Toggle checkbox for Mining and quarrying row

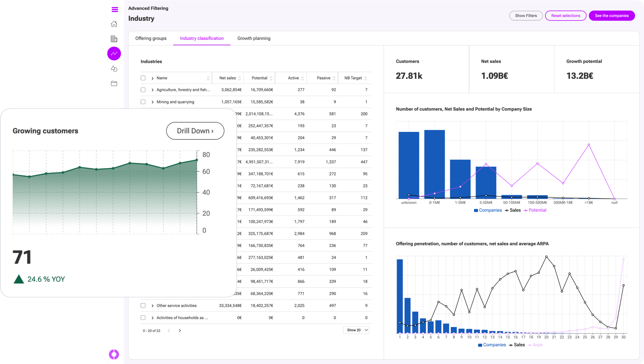(143, 102)
